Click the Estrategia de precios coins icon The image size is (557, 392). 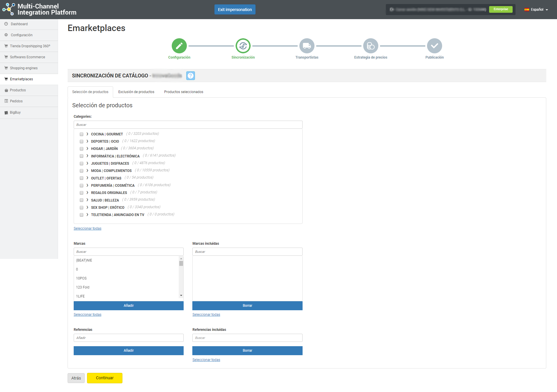[x=370, y=46]
